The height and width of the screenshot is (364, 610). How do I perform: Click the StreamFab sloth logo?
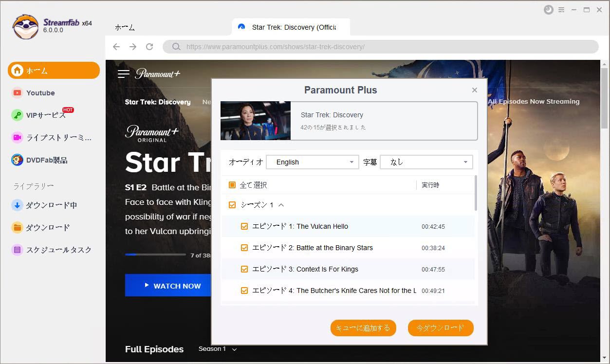pyautogui.click(x=25, y=26)
